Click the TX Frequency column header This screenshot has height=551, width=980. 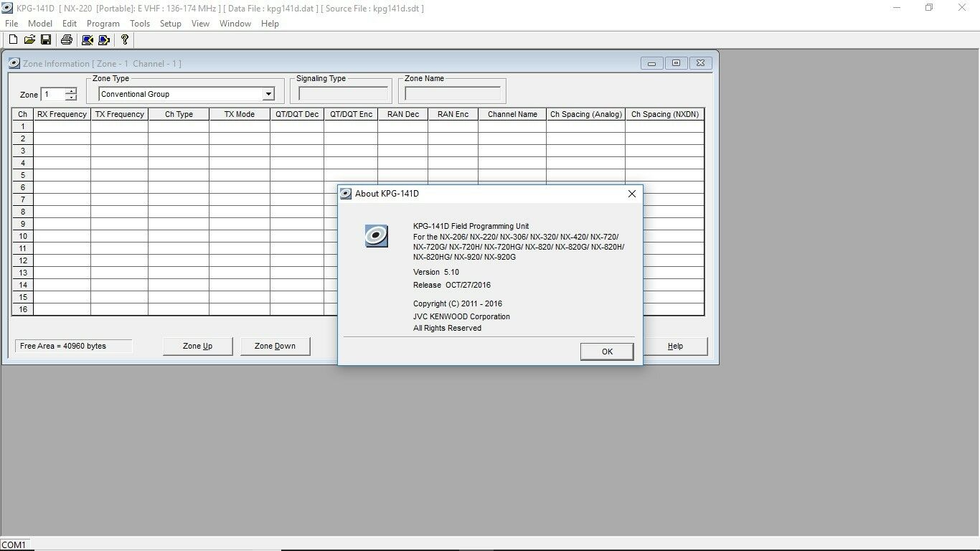click(119, 114)
